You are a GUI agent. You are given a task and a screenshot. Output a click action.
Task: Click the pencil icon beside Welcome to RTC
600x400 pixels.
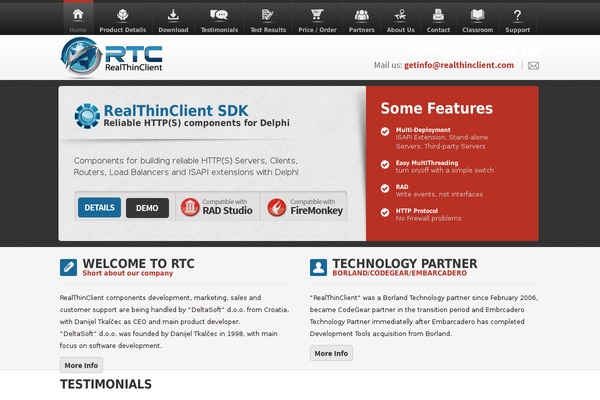(x=68, y=267)
